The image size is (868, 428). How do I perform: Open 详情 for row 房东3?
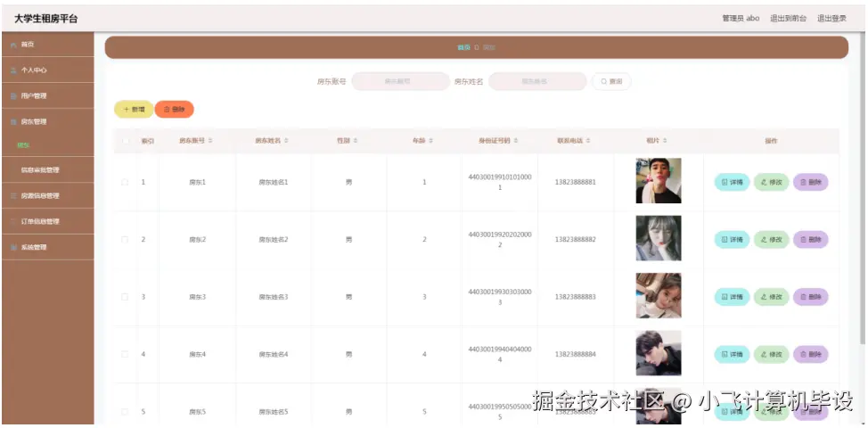(x=732, y=297)
